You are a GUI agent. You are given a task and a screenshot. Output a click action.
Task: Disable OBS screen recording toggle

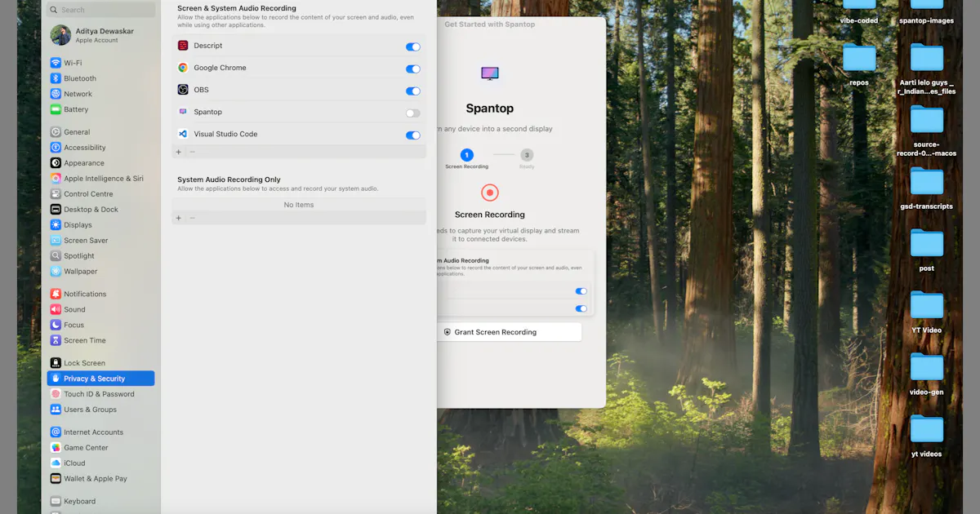(413, 91)
